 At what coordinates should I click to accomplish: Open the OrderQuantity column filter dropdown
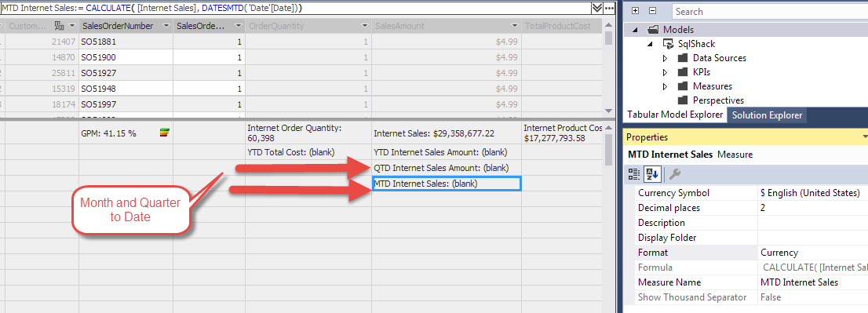365,26
